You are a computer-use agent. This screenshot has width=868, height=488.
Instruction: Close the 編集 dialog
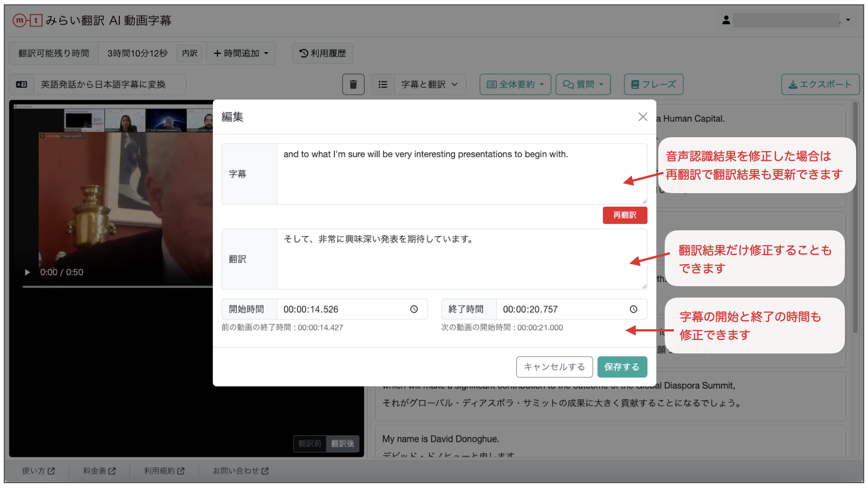pos(643,117)
